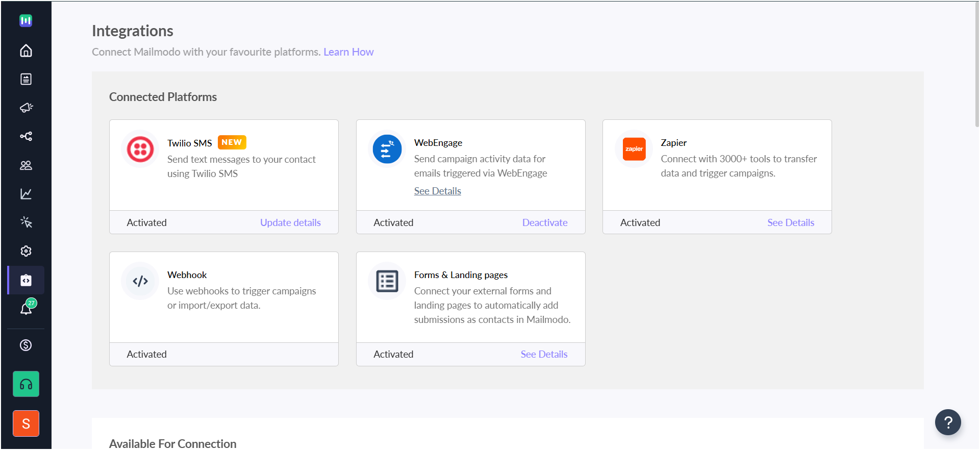Image resolution: width=980 pixels, height=450 pixels.
Task: Select the Integrations icon in sidebar
Action: click(x=26, y=280)
